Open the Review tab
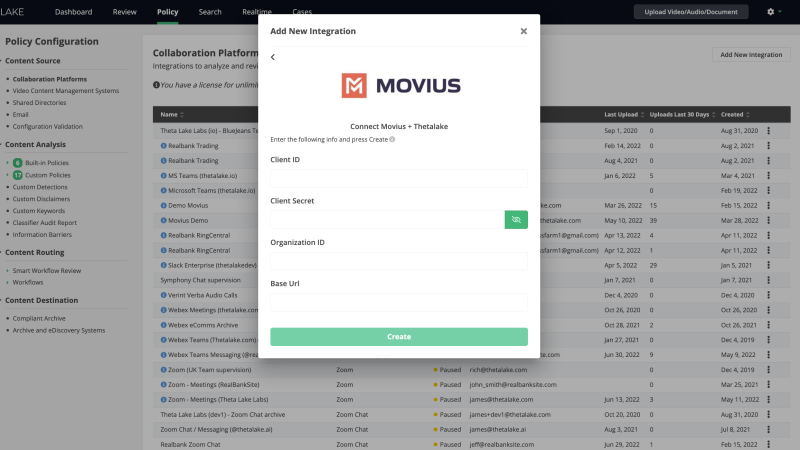This screenshot has height=450, width=800. [124, 12]
